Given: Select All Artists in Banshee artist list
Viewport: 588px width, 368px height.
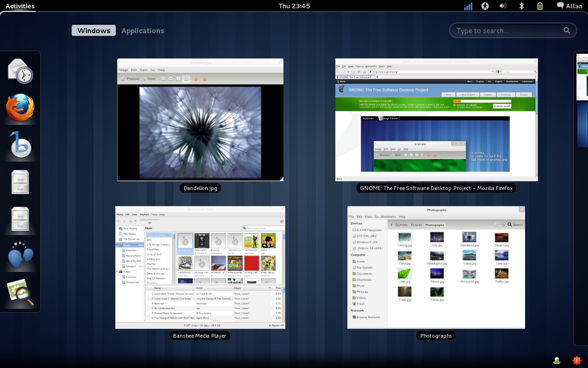Looking at the screenshot, I should click(156, 235).
